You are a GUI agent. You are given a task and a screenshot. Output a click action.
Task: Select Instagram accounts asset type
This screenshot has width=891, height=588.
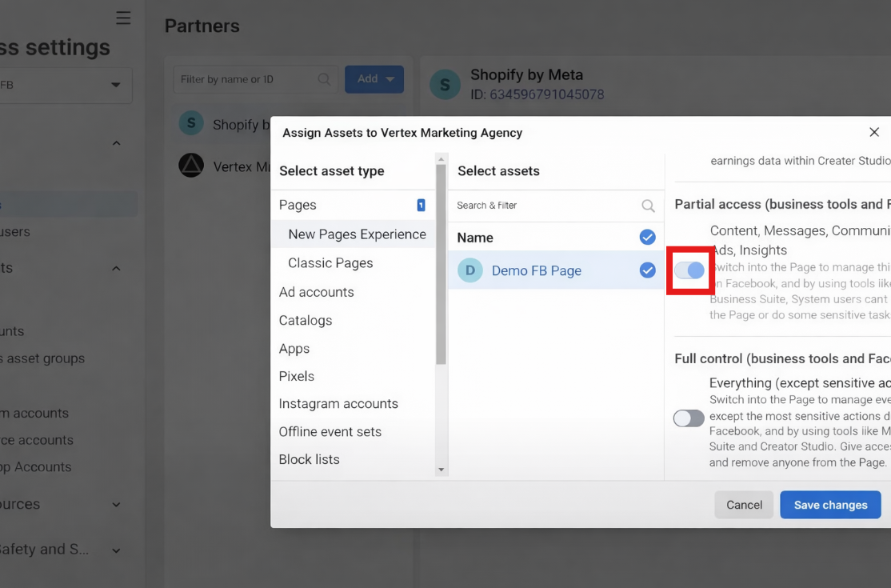pos(338,404)
